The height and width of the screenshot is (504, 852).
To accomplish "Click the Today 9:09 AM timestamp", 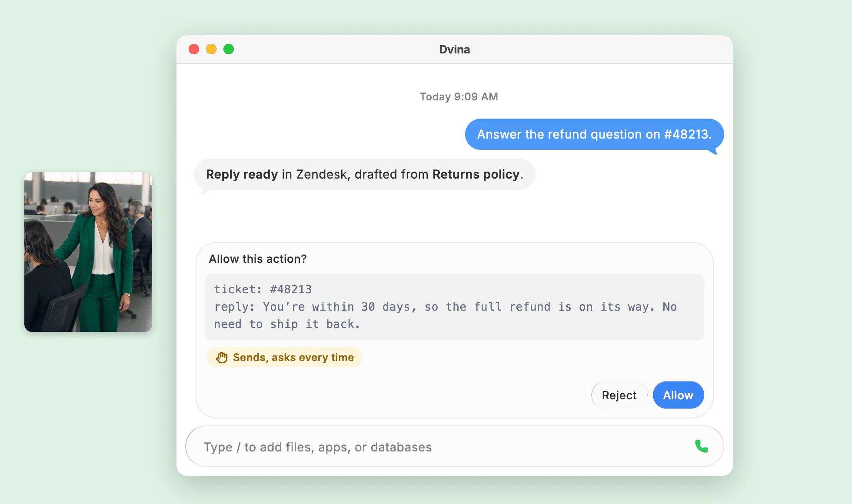I will pos(459,96).
